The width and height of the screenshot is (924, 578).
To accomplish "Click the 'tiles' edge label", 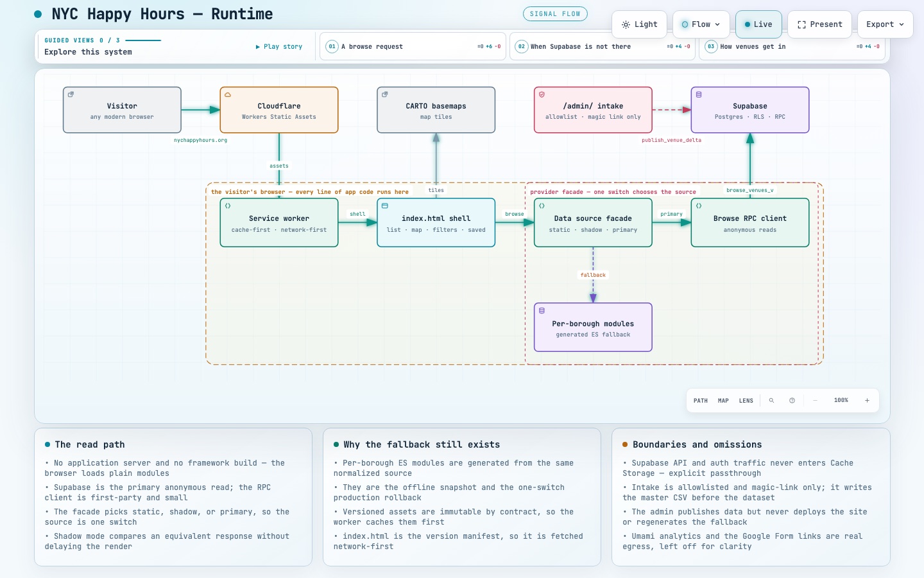I will [436, 190].
